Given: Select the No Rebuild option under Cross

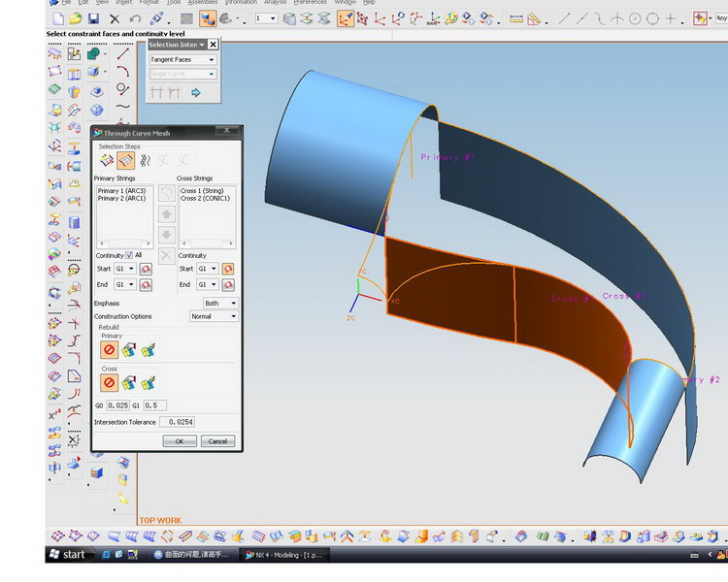Looking at the screenshot, I should tap(110, 382).
